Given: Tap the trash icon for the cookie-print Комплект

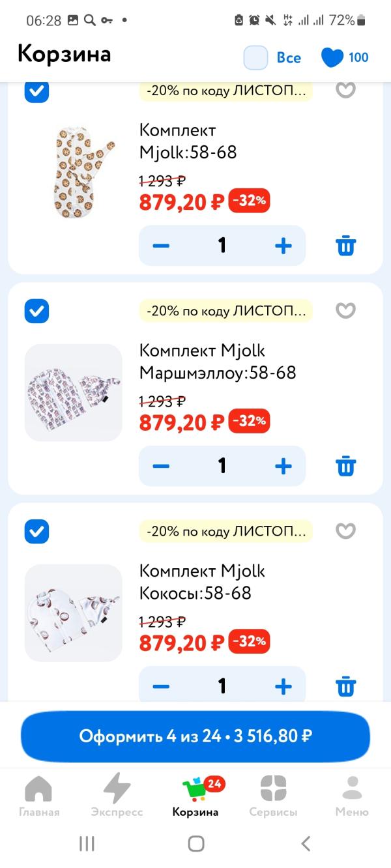Looking at the screenshot, I should [x=345, y=246].
